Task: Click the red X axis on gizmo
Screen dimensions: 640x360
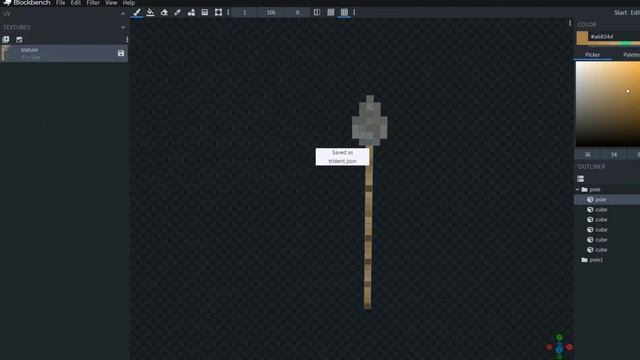Action: [x=569, y=347]
